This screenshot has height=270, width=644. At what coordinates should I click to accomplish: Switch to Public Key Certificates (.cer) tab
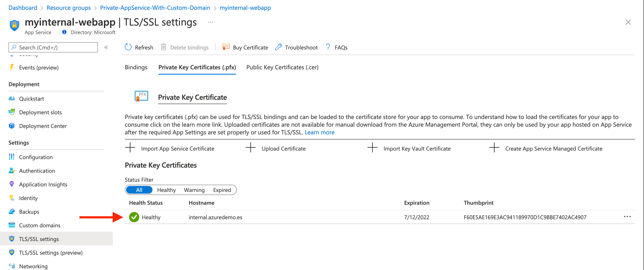[282, 67]
